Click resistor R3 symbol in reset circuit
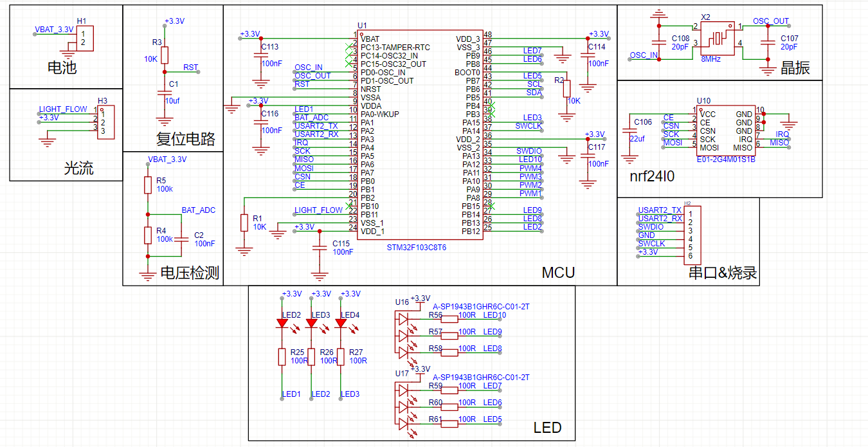This screenshot has height=447, width=868. pyautogui.click(x=165, y=55)
